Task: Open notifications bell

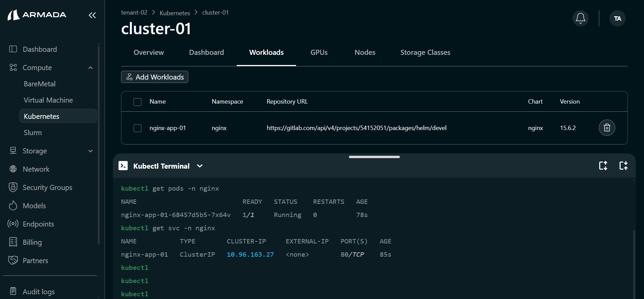Action: click(x=580, y=18)
